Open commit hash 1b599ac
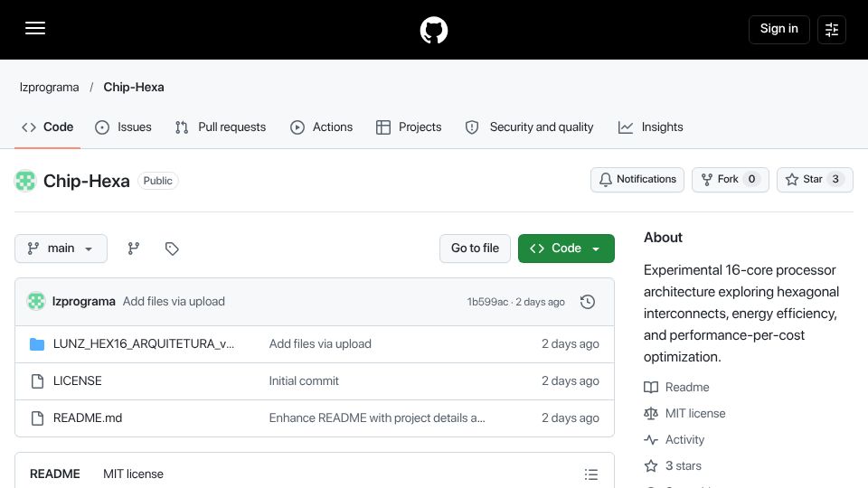 pos(487,302)
